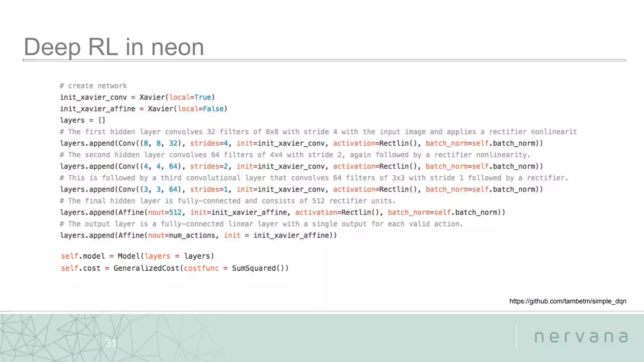Click the self.model = Model line
644x362 pixels.
(x=137, y=256)
